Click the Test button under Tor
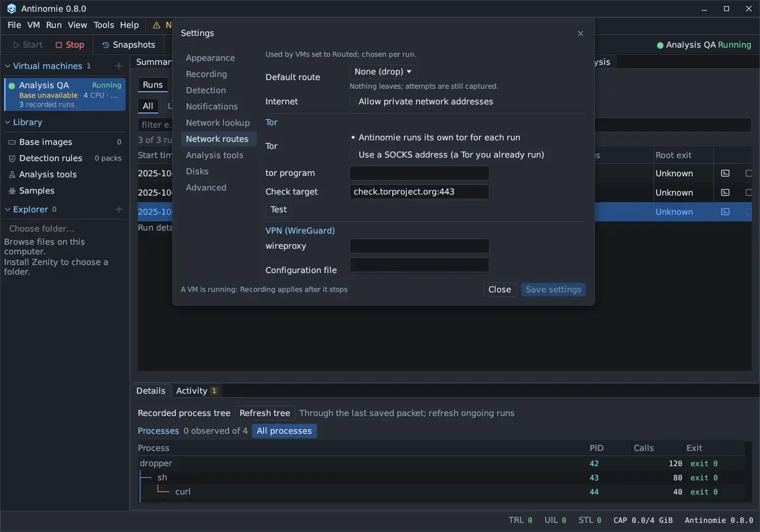Screen dimensions: 760x532 click(x=279, y=209)
